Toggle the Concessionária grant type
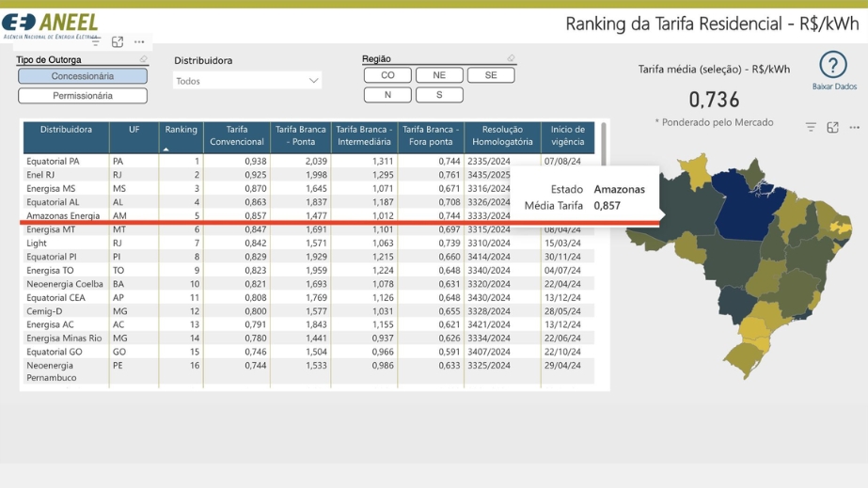 [x=83, y=76]
